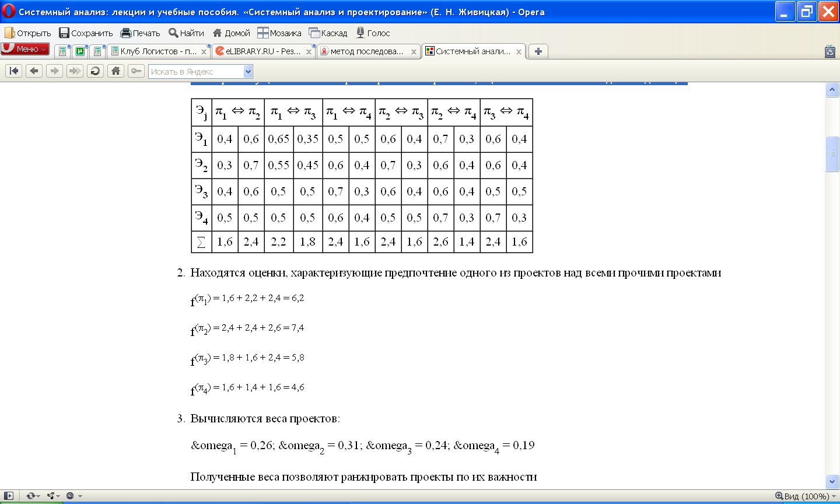The width and height of the screenshot is (840, 504).
Task: Click the Найти (Find) toolbar button
Action: pos(186,33)
